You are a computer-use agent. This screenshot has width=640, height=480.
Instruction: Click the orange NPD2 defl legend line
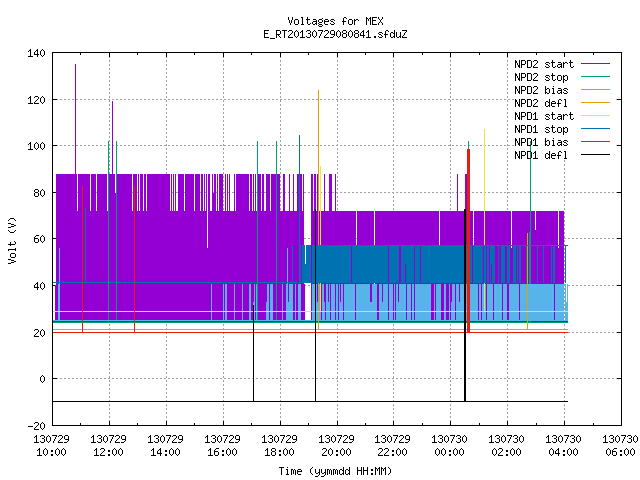pyautogui.click(x=595, y=102)
